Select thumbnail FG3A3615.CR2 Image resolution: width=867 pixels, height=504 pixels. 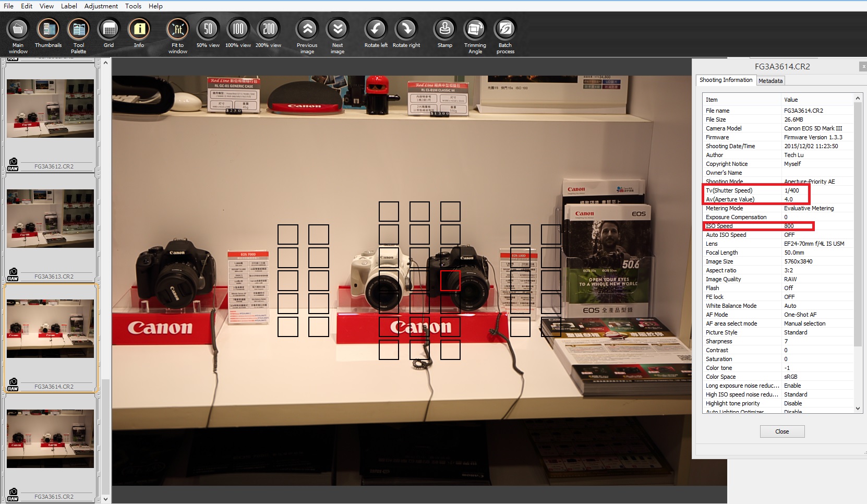click(50, 439)
